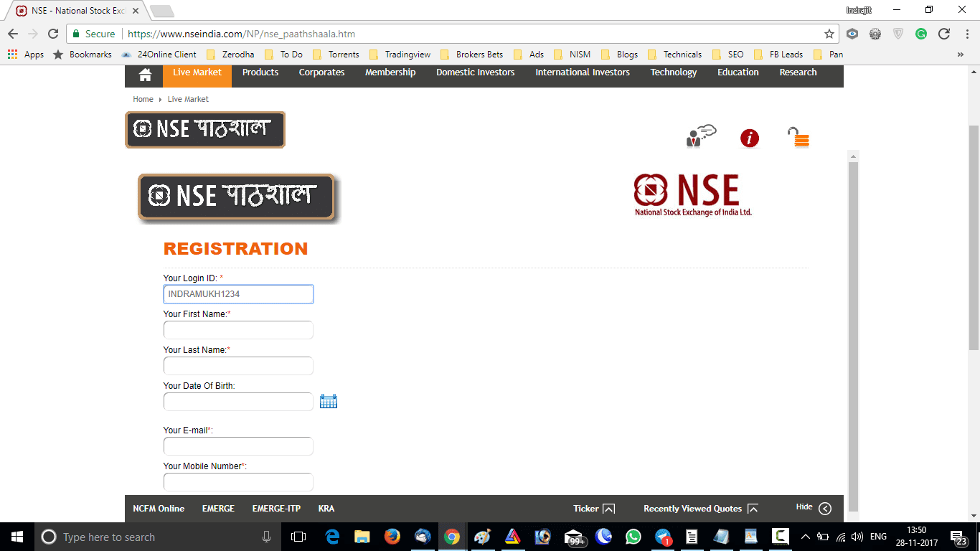Open the Tradingview bookmark folder
The image size is (980, 551).
400,55
